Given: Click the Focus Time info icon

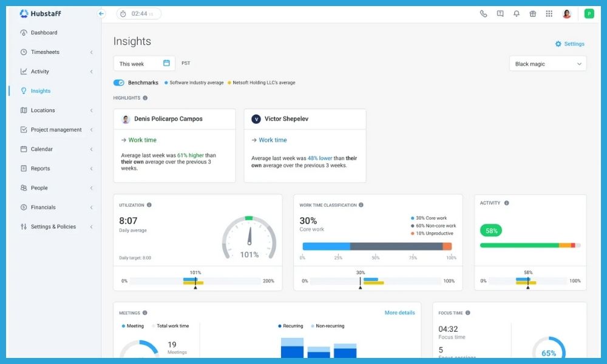Looking at the screenshot, I should 467,313.
